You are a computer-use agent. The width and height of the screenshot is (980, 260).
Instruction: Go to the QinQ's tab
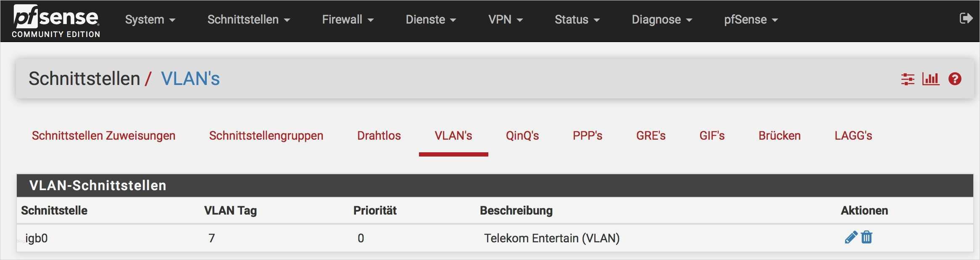click(x=522, y=135)
